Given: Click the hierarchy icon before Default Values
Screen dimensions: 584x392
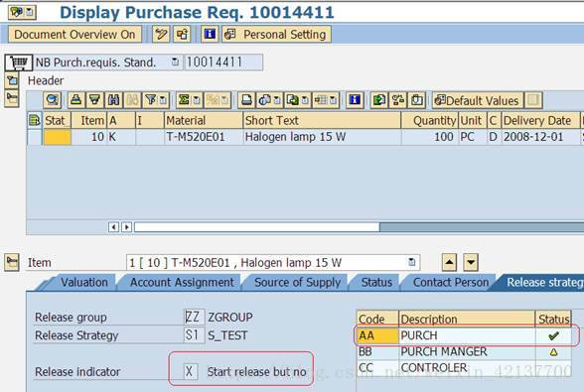Looking at the screenshot, I should pos(397,100).
